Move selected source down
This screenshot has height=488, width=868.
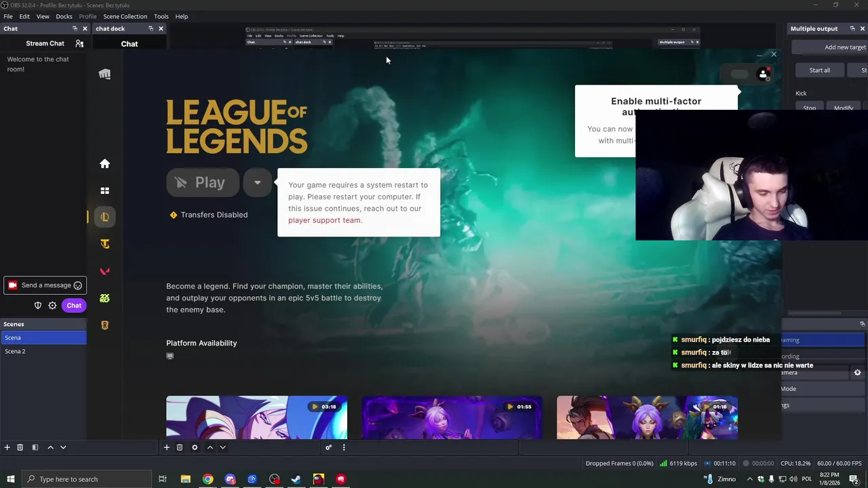222,447
